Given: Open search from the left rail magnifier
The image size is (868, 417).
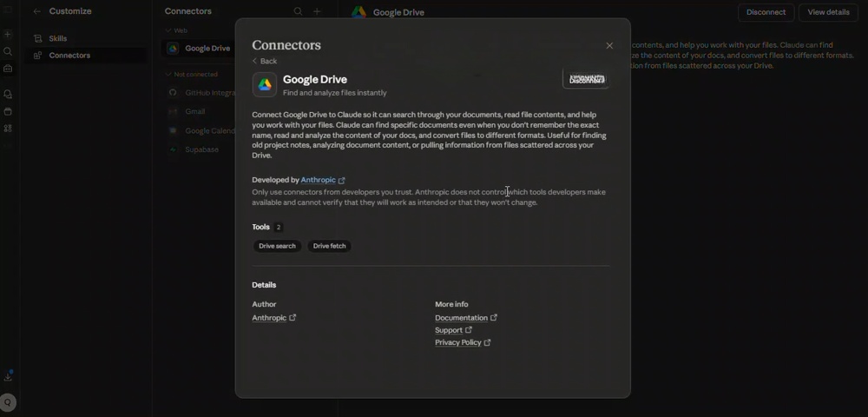Looking at the screenshot, I should tap(8, 51).
